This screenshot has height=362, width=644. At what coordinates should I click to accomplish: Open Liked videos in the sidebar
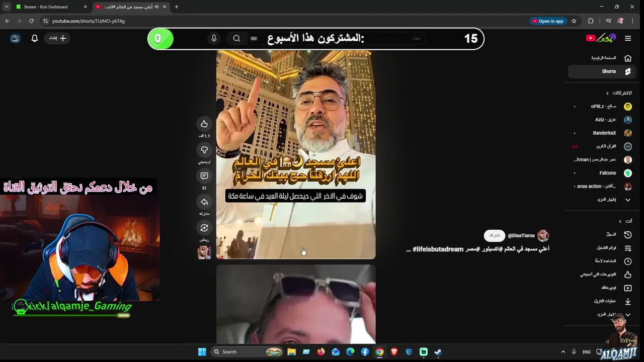coord(601,275)
